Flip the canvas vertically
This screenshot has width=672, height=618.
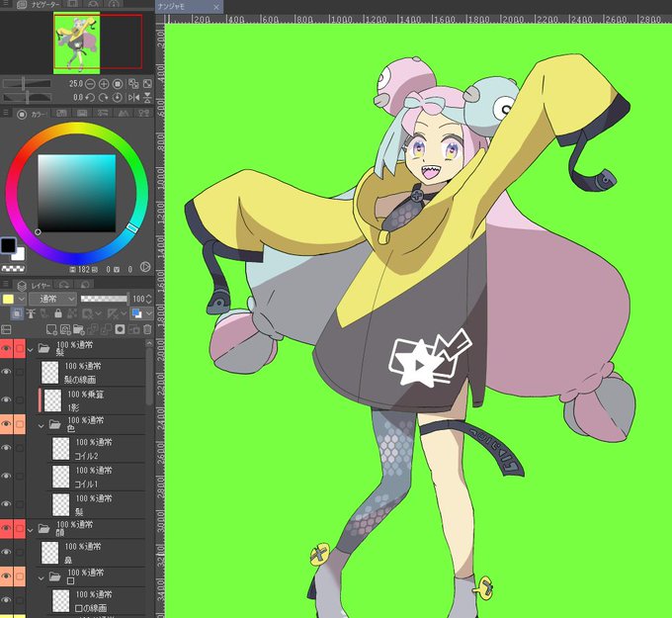click(x=147, y=98)
